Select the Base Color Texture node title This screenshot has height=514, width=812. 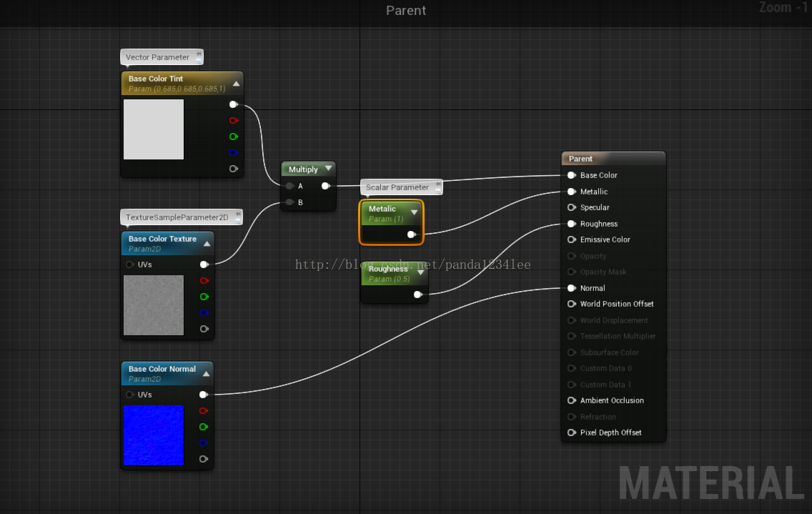(x=162, y=239)
